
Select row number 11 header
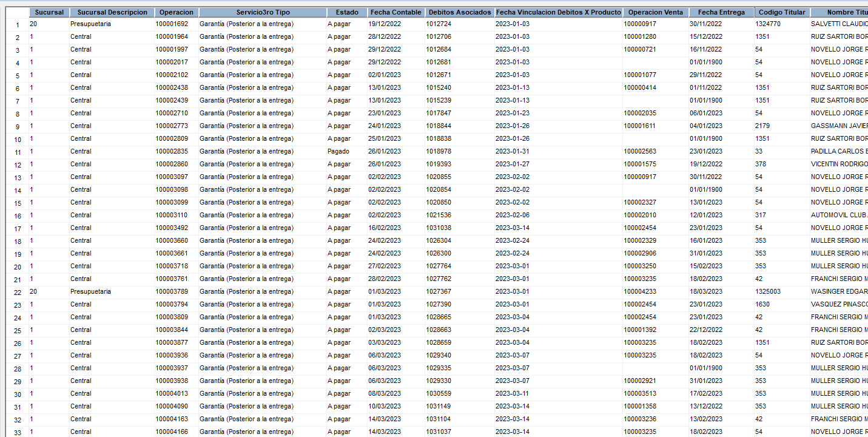pyautogui.click(x=18, y=152)
